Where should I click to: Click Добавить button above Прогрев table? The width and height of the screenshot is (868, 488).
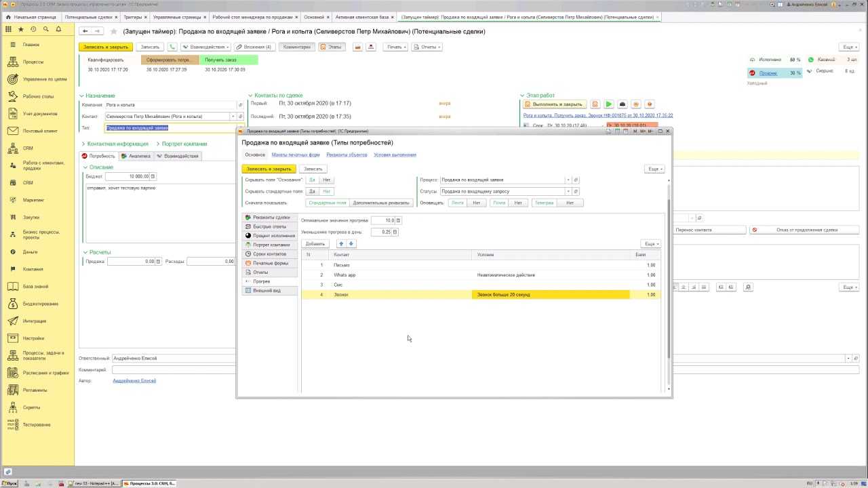click(x=315, y=243)
